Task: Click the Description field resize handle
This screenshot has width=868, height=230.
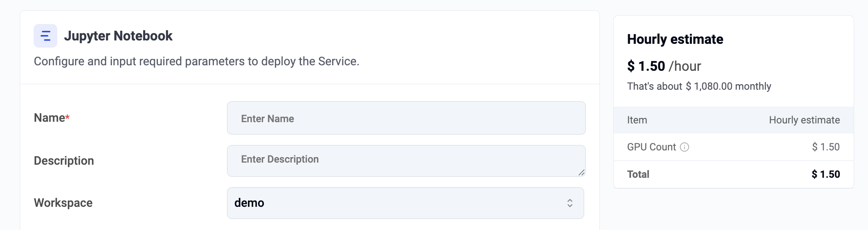Action: point(581,172)
